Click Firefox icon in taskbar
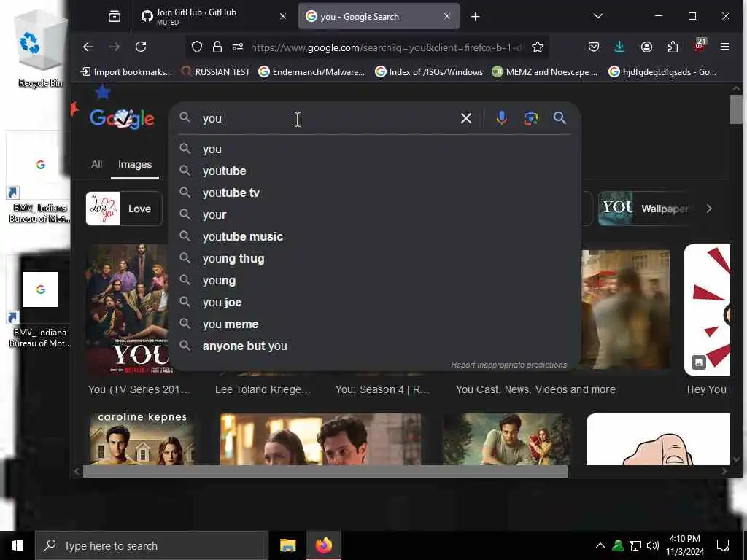This screenshot has width=747, height=560. (x=323, y=545)
